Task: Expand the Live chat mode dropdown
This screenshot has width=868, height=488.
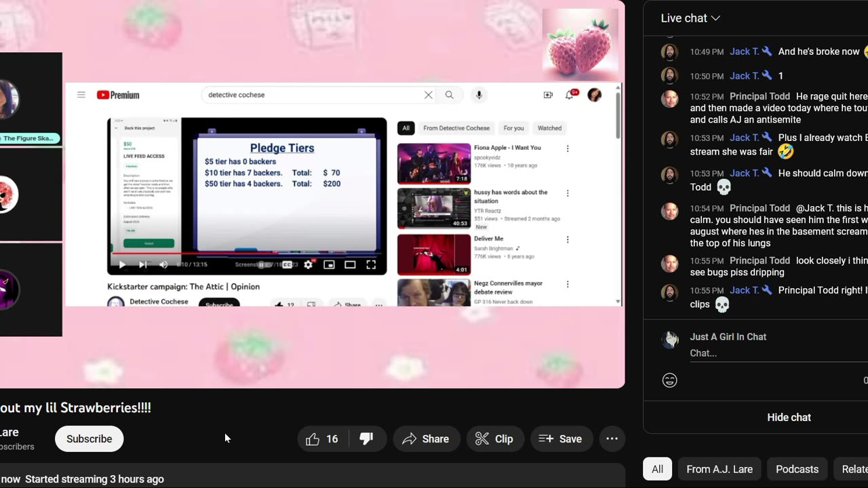Action: (690, 18)
